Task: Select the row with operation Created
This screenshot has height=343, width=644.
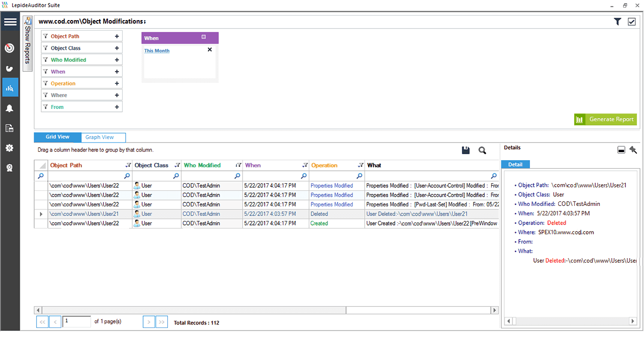Action: pos(267,223)
